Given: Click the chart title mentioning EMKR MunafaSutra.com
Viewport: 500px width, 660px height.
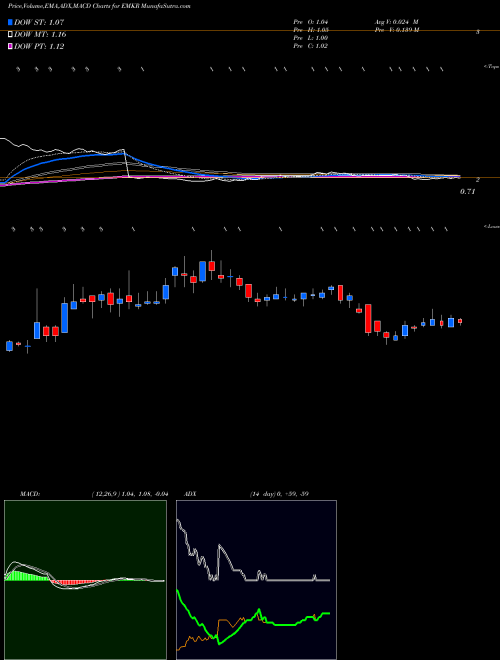Looking at the screenshot, I should (99, 7).
